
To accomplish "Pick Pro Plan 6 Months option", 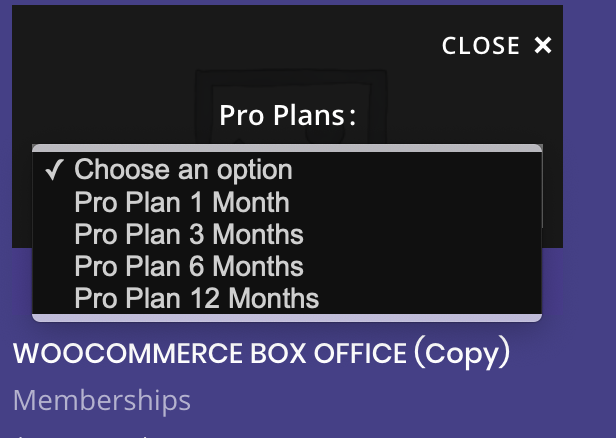I will click(x=189, y=267).
